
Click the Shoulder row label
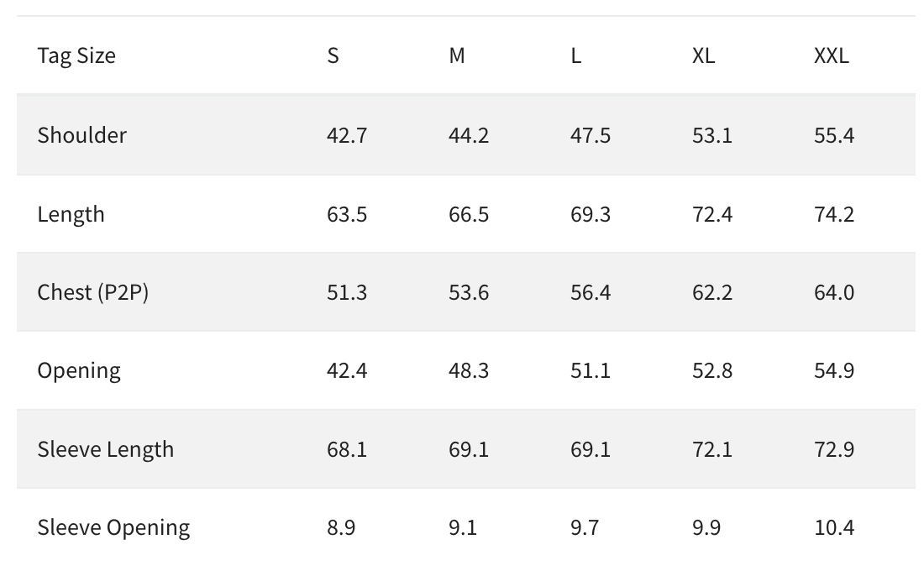coord(81,134)
